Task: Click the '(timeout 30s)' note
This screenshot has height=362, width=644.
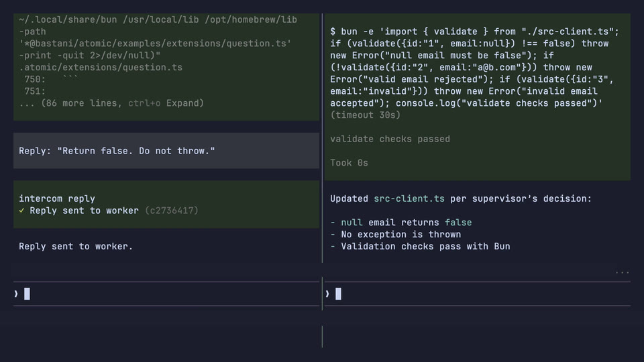Action: tap(365, 115)
